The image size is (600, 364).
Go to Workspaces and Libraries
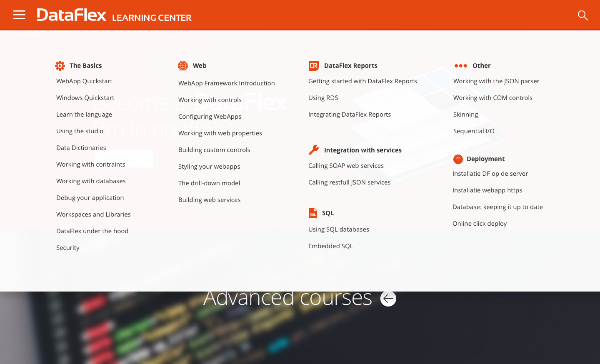[x=93, y=214]
